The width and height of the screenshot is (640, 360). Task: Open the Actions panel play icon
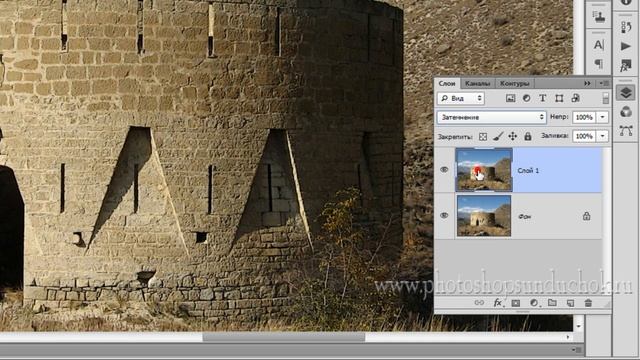click(x=626, y=46)
